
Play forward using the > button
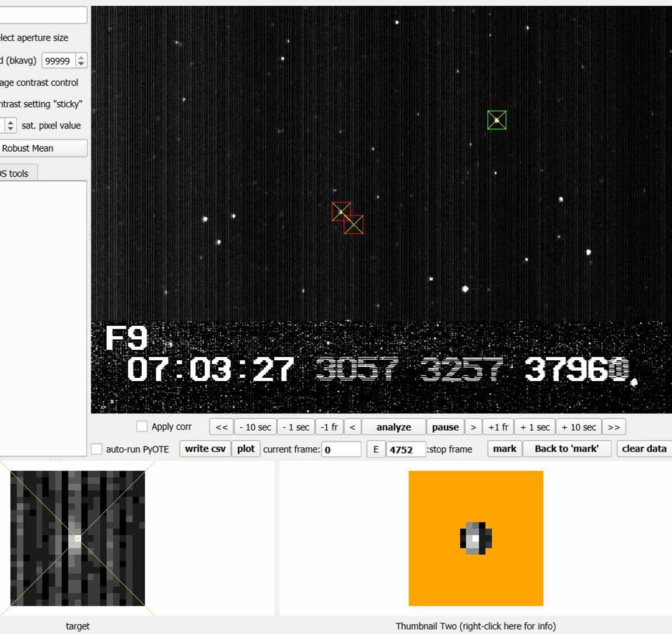[473, 427]
